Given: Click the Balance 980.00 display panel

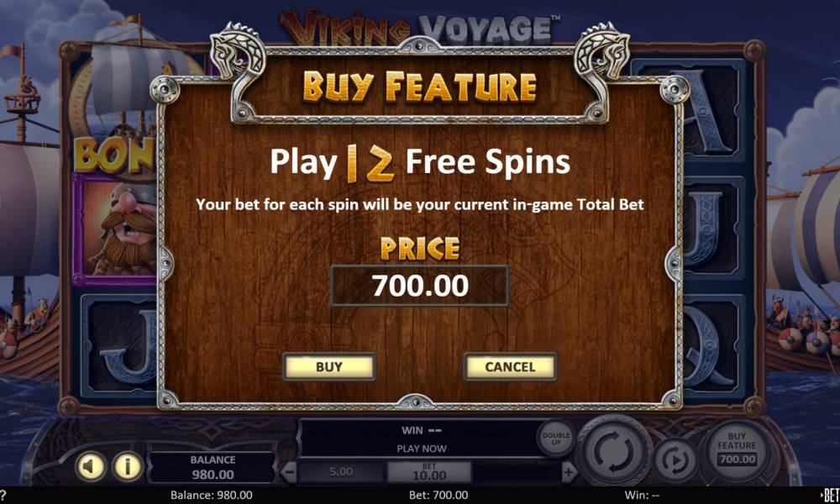Looking at the screenshot, I should pos(213,467).
